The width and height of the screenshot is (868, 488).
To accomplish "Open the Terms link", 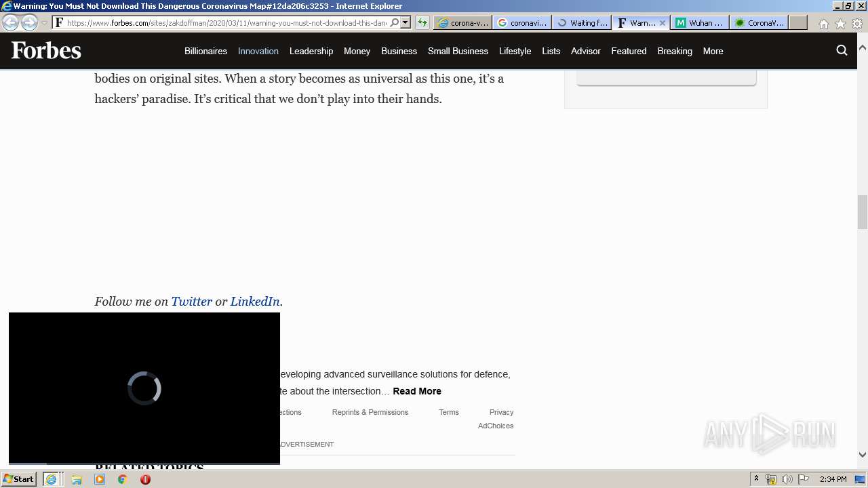I will [x=449, y=412].
